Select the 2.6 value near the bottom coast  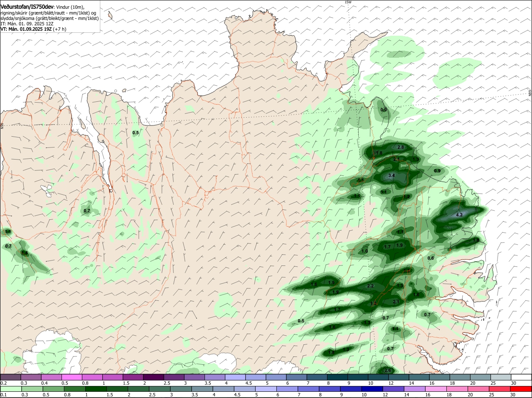(x=388, y=371)
